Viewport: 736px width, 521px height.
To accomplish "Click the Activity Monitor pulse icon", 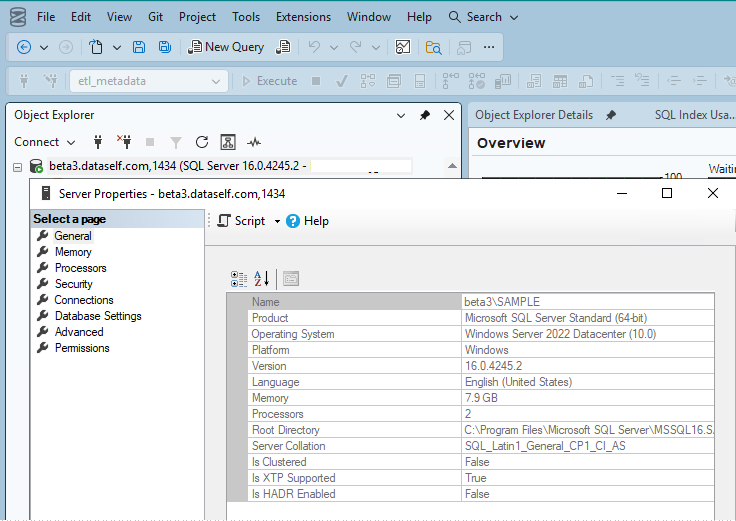I will coord(254,142).
